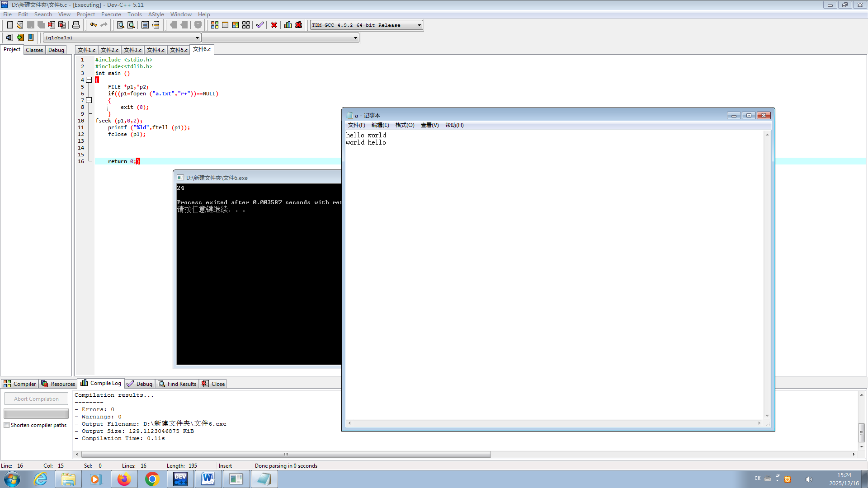
Task: Switch to the 文件3.c editor tab
Action: pyautogui.click(x=132, y=50)
